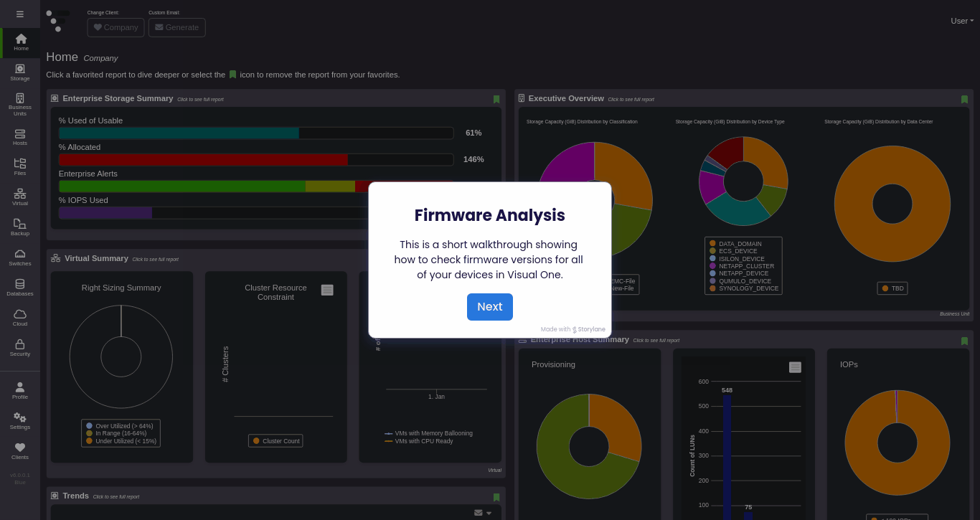
Task: Toggle favorite bookmark on Trends panel
Action: pos(496,497)
